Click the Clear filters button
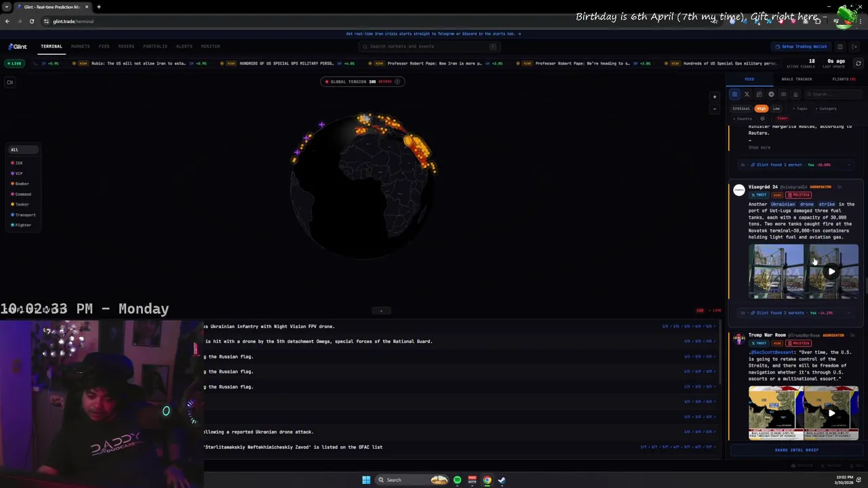868x488 pixels. [x=782, y=119]
